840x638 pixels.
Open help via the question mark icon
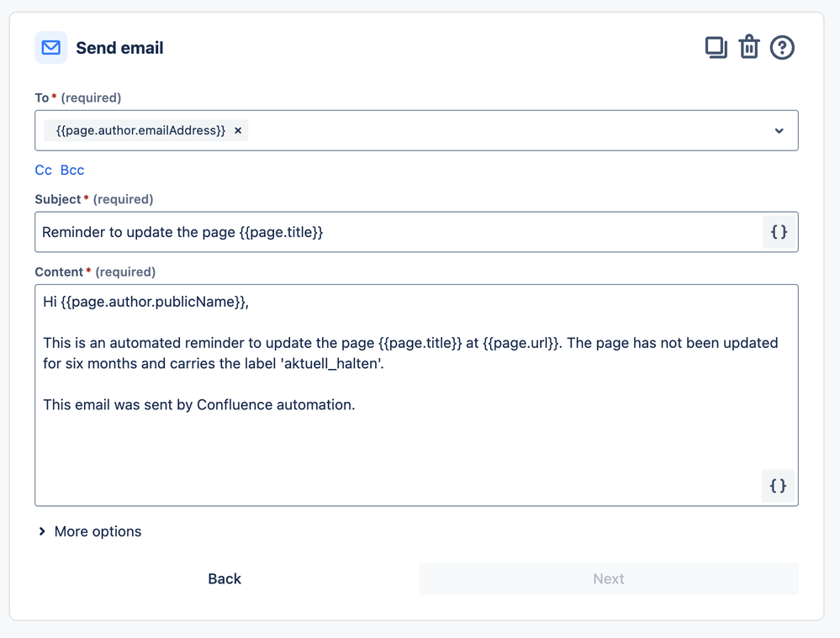point(782,48)
